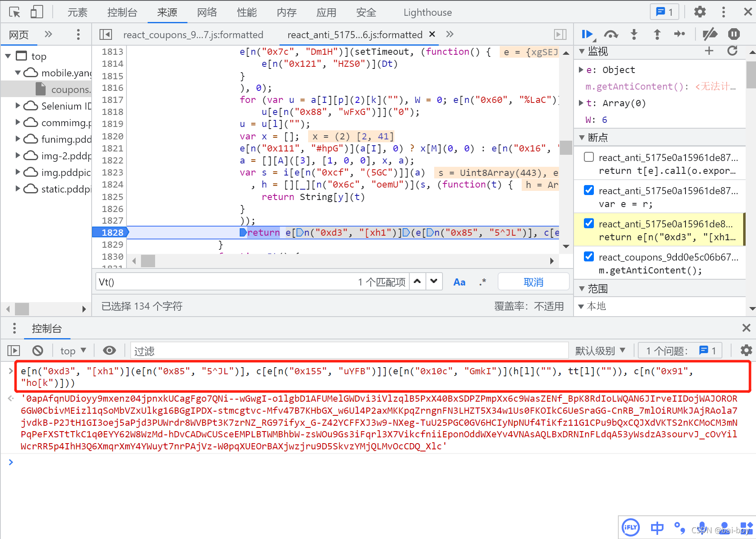Open react_coupons formatted file tab
756x539 pixels.
pos(193,34)
